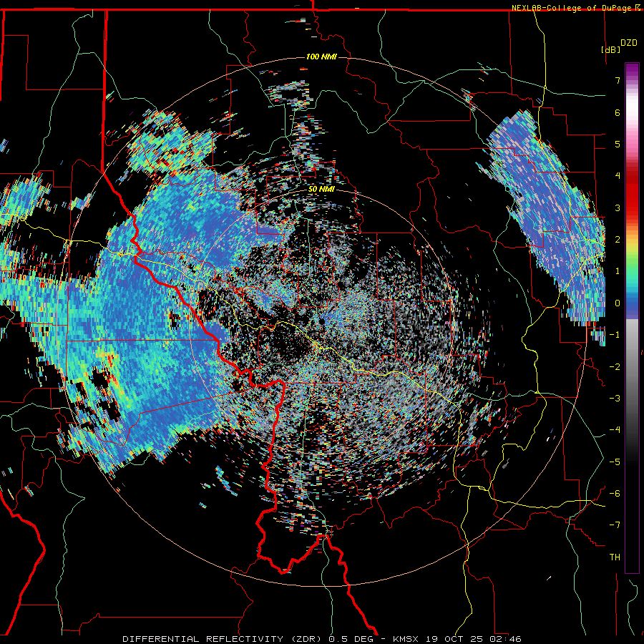
Task: Click the 6 value on color scale
Action: 618,112
